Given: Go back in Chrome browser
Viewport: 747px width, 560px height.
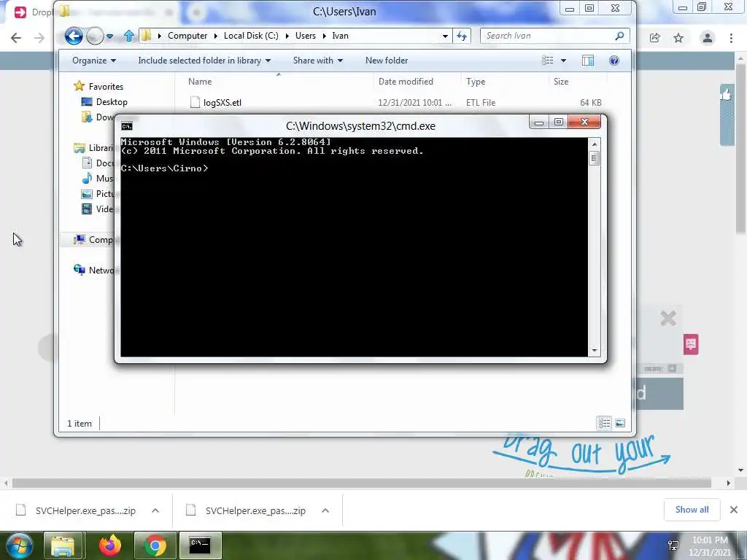Looking at the screenshot, I should tap(16, 38).
